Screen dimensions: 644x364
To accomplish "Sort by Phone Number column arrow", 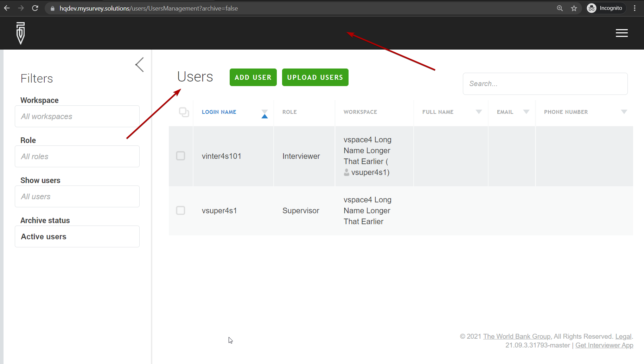I will coord(624,112).
